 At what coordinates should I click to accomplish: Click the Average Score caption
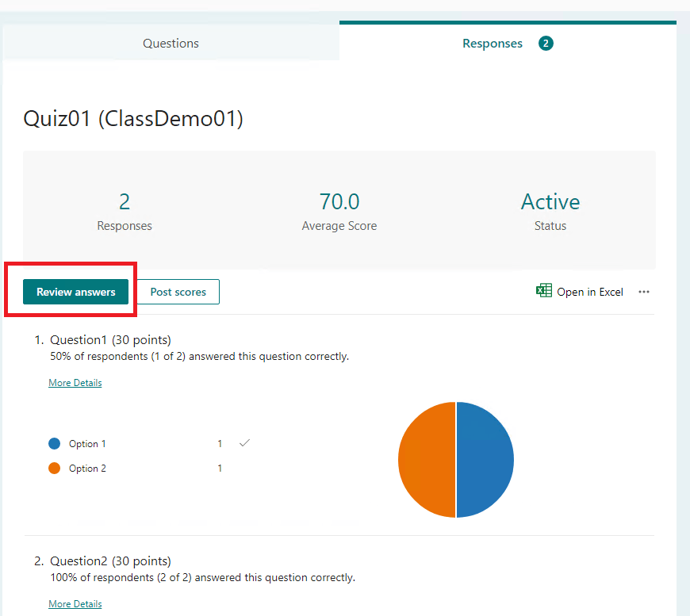[x=339, y=226]
